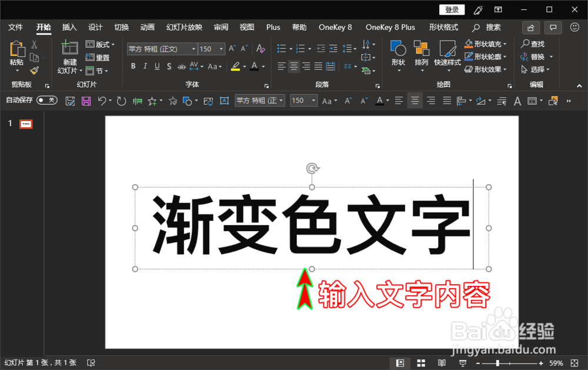Open the OneKey 8 Plus tab
Viewport: 588px width, 370px height.
[x=390, y=27]
